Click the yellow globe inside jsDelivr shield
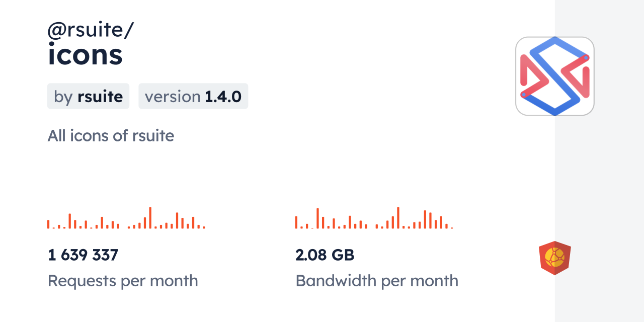Screen dimensions: 644x322 pyautogui.click(x=554, y=257)
